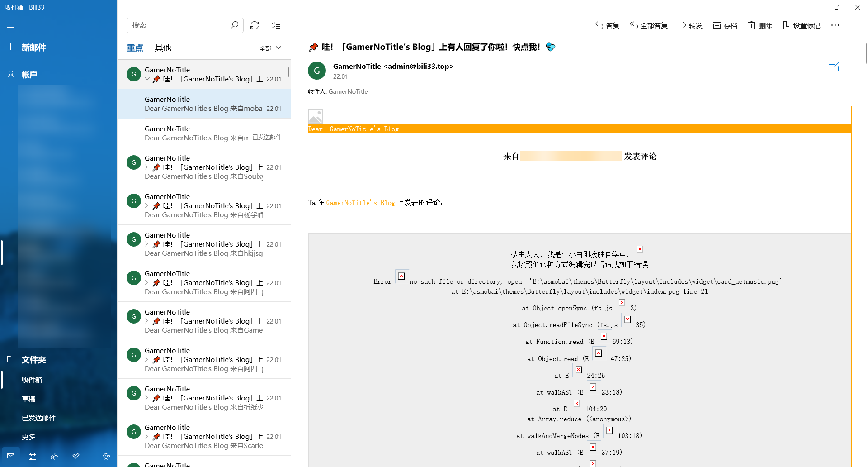Open the 全部 filter dropdown
This screenshot has width=868, height=467.
tap(270, 48)
